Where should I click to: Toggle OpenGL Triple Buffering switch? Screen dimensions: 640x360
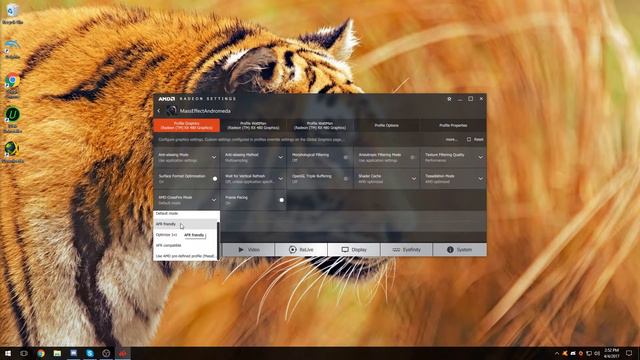click(346, 179)
